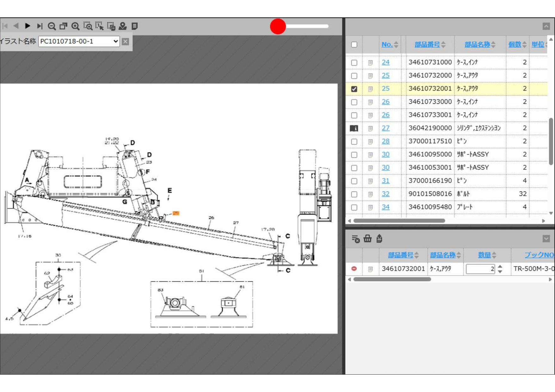
Task: Click the red slider handle
Action: 278,26
